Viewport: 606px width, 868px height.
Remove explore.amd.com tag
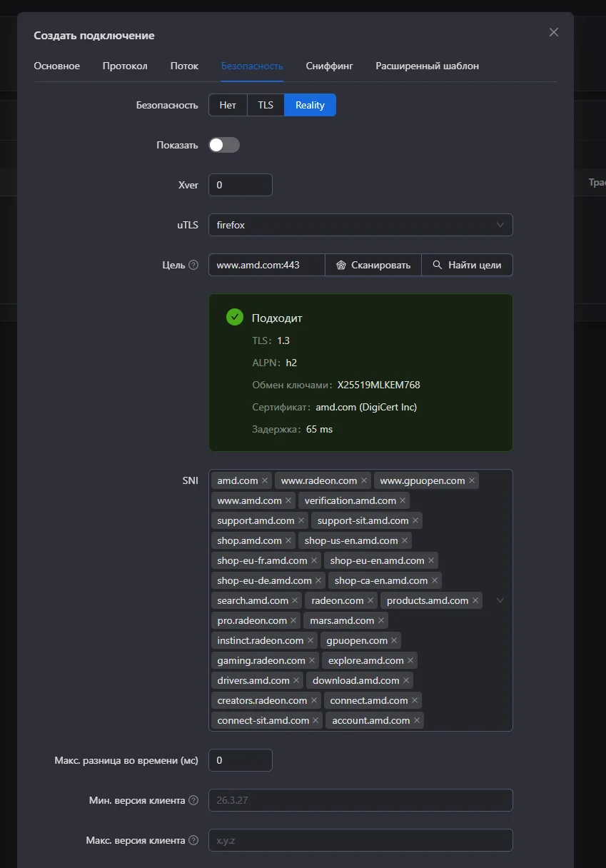(x=410, y=661)
